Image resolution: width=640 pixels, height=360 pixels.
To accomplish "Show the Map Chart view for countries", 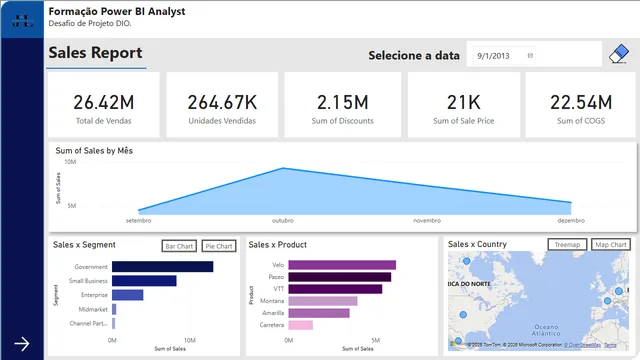I will pos(611,244).
